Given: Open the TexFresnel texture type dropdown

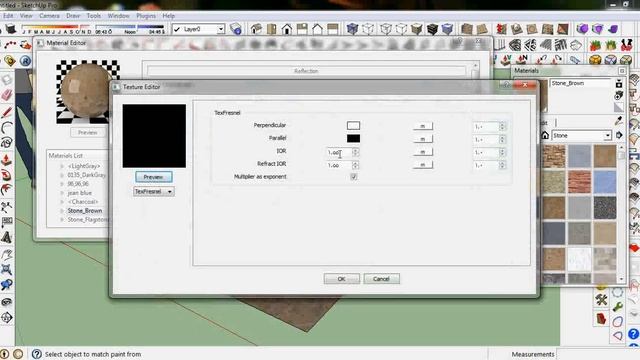Looking at the screenshot, I should [x=154, y=191].
